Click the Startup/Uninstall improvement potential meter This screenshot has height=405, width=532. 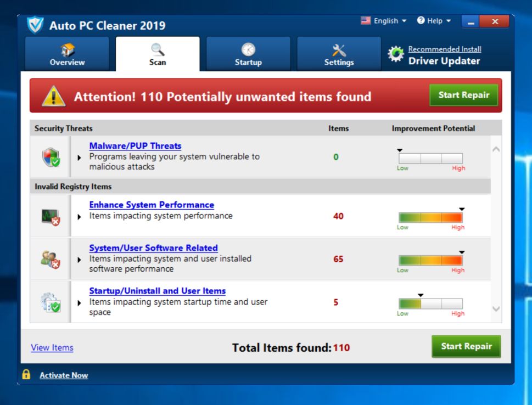click(431, 303)
